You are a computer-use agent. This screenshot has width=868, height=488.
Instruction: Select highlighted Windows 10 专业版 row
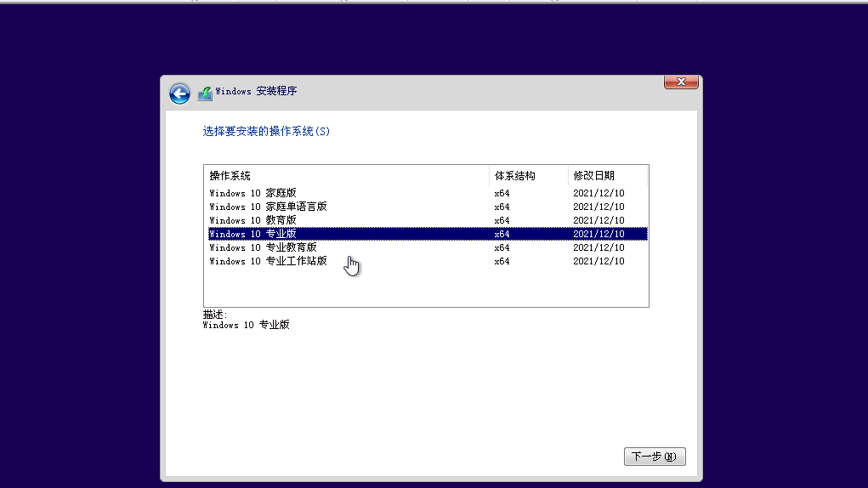tap(428, 234)
